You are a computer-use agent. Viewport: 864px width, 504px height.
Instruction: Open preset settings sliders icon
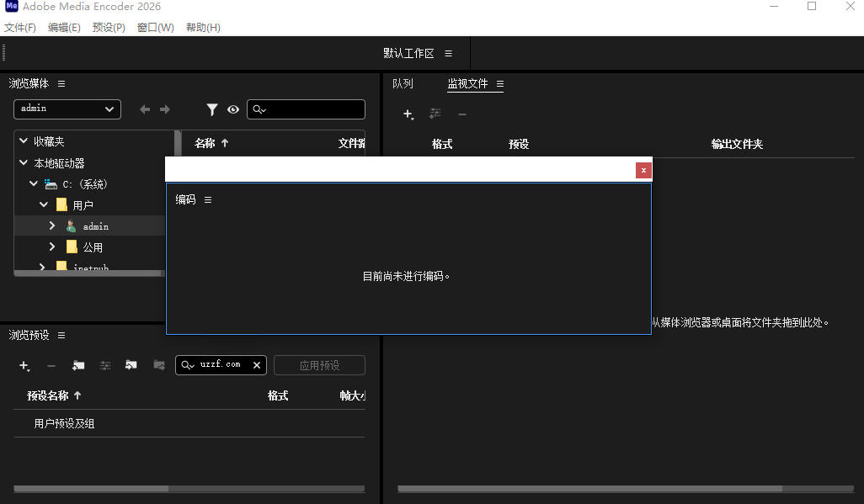coord(105,365)
